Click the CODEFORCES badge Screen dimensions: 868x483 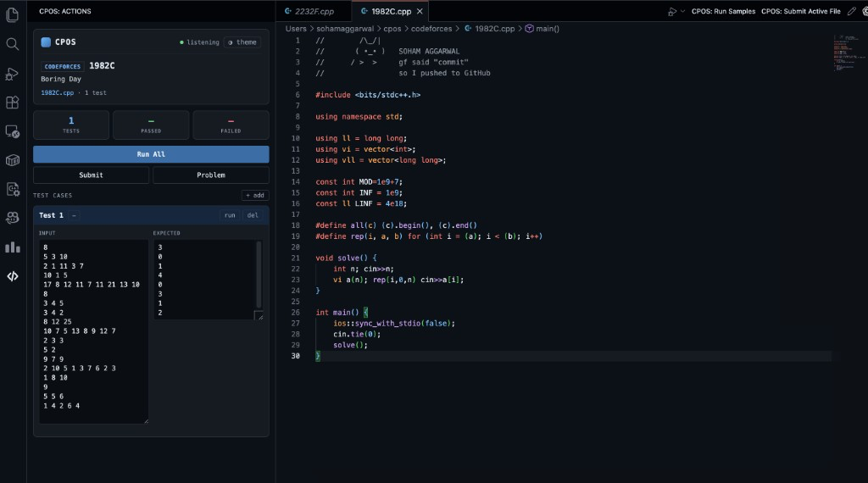click(63, 66)
